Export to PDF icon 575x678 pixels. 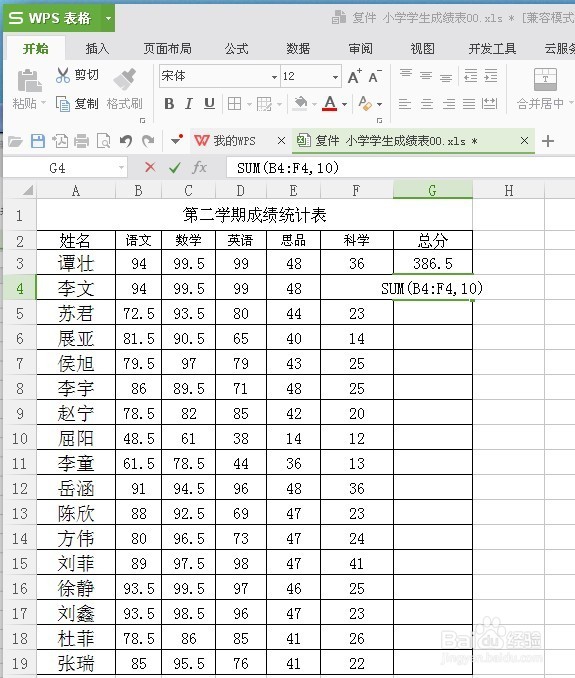tap(60, 141)
